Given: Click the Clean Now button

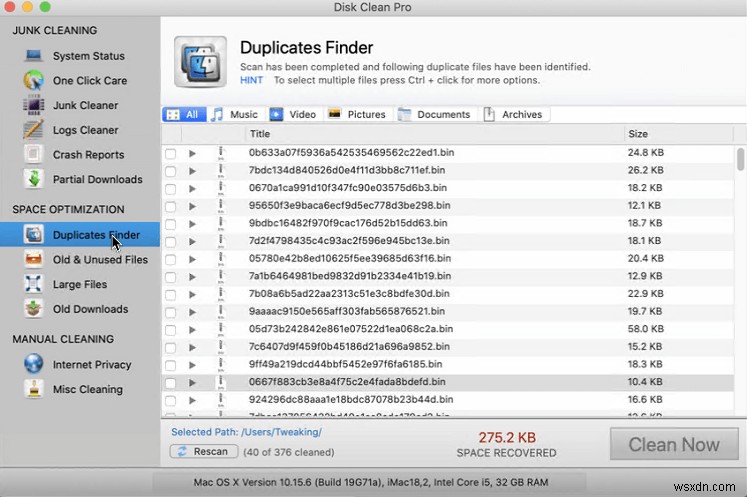Looking at the screenshot, I should tap(674, 444).
